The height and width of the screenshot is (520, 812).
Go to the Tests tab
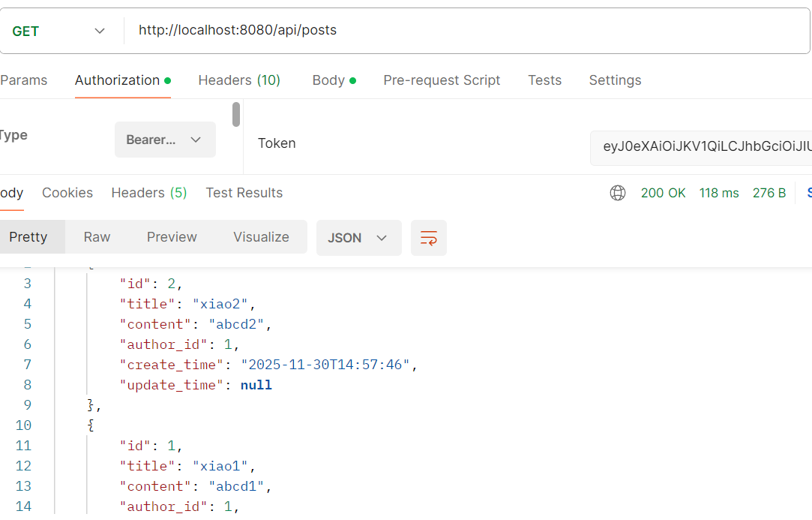point(544,80)
